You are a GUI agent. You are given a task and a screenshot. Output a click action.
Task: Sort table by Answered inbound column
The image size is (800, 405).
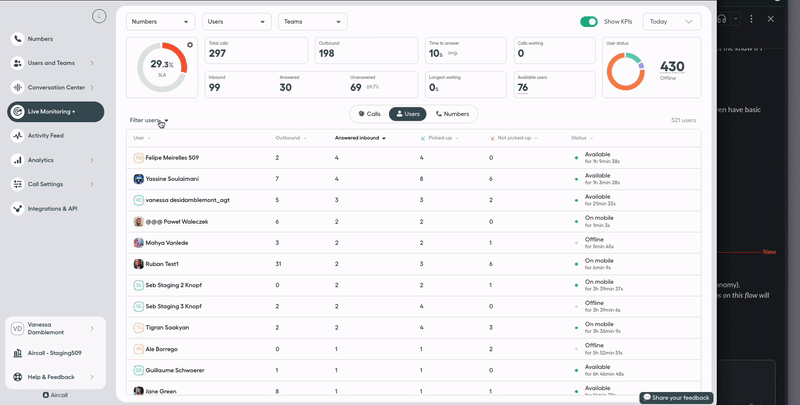(359, 138)
